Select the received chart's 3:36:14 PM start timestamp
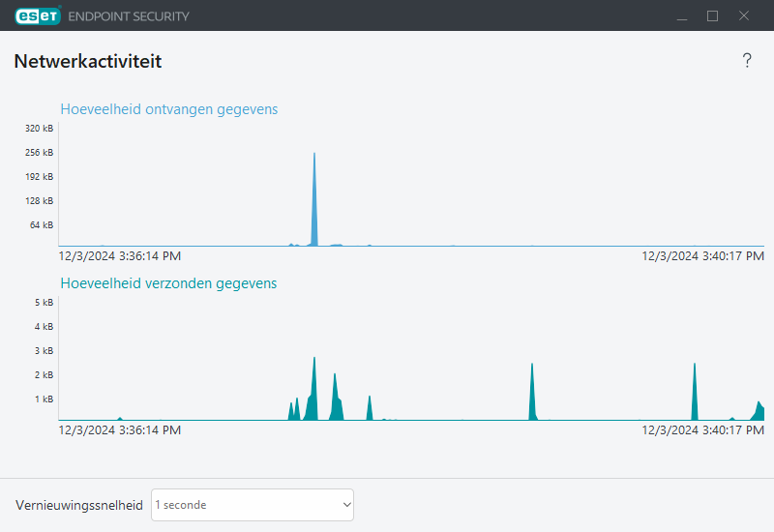 (x=120, y=256)
